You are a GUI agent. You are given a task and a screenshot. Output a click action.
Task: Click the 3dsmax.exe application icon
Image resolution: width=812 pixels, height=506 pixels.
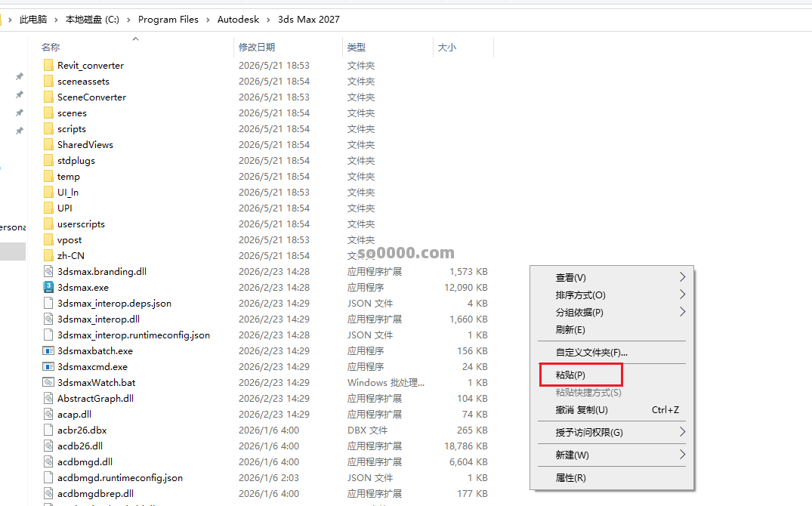click(48, 287)
